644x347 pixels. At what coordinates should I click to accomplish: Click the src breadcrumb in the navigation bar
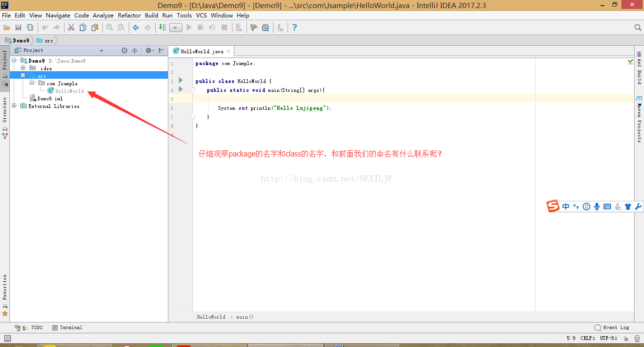tap(45, 41)
